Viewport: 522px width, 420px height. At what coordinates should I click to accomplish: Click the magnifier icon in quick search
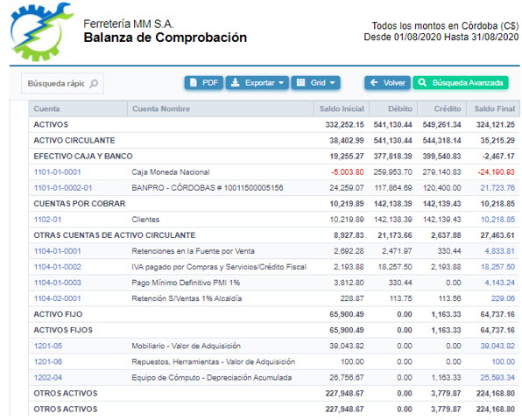coord(94,83)
